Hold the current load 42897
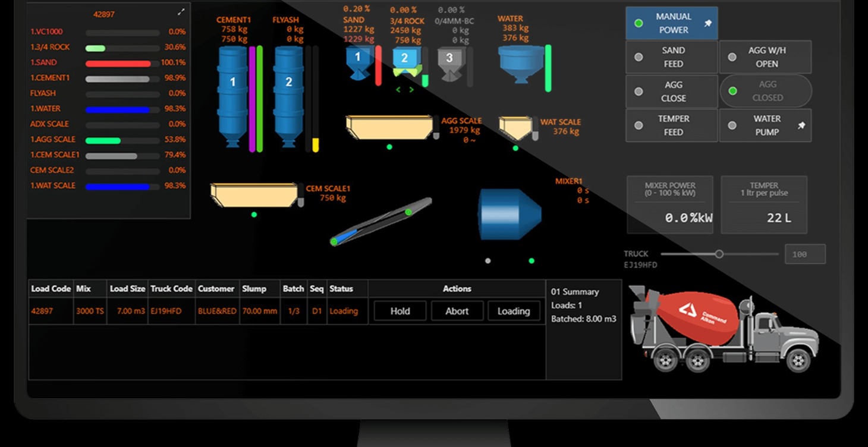This screenshot has width=868, height=447. coord(400,311)
